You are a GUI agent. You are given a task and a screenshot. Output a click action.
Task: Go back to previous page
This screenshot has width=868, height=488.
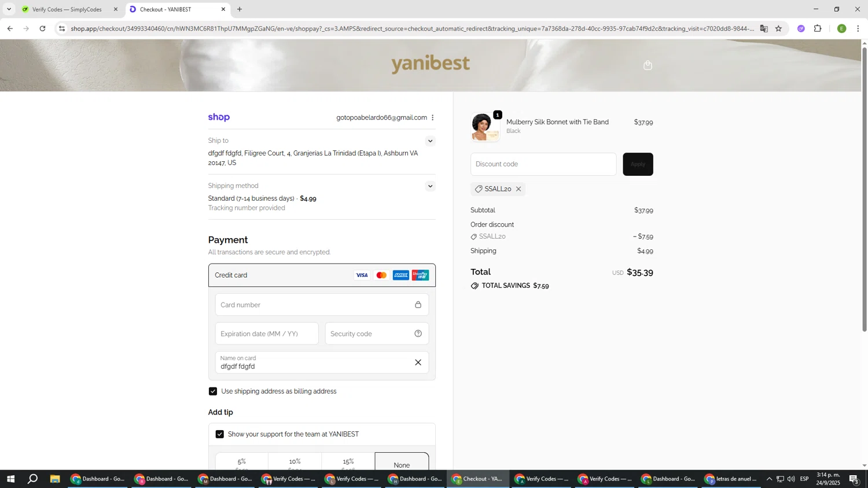(10, 28)
